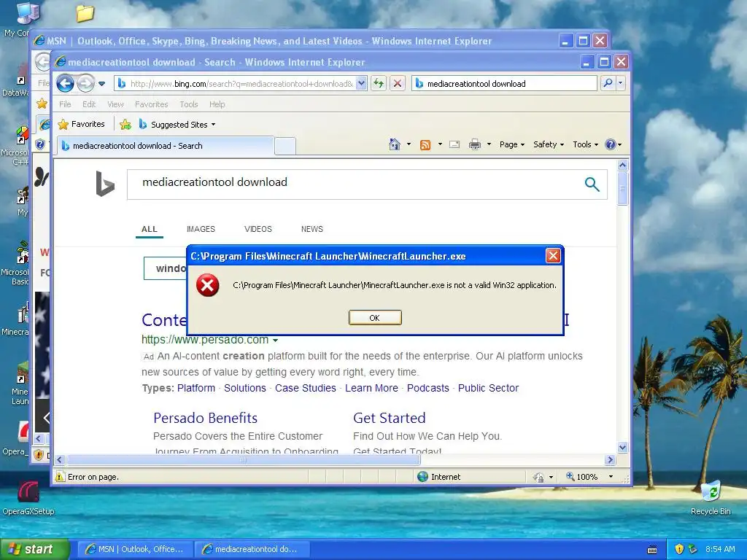
Task: Select the ALL results tab
Action: [149, 229]
